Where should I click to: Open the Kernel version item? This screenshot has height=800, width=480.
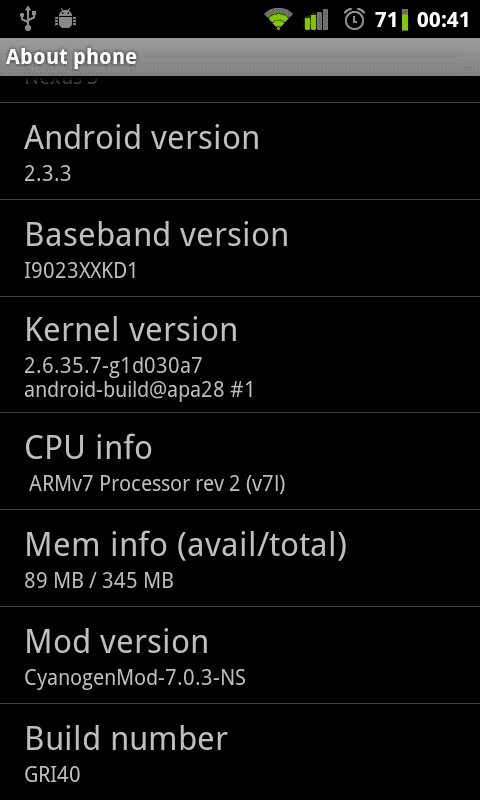[240, 355]
